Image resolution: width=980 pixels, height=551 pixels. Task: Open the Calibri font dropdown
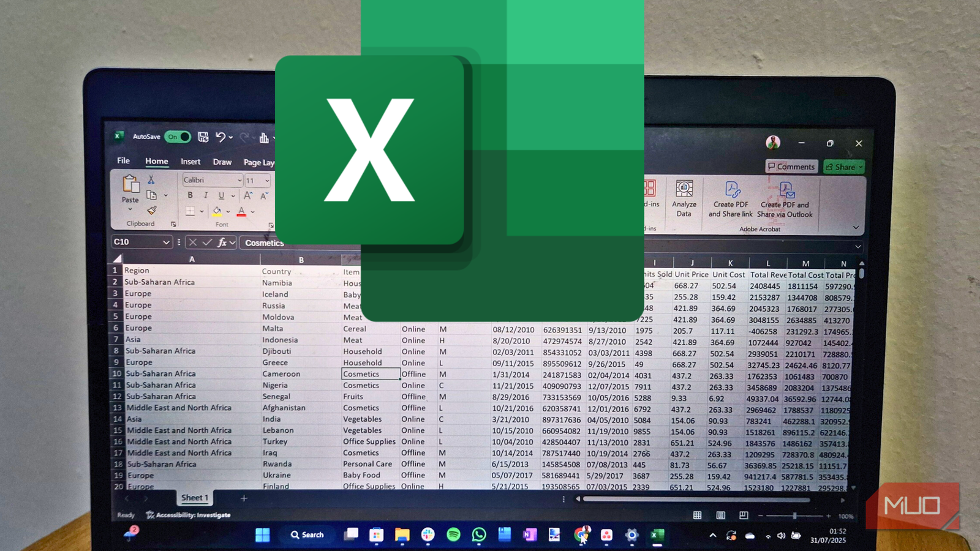(211, 180)
